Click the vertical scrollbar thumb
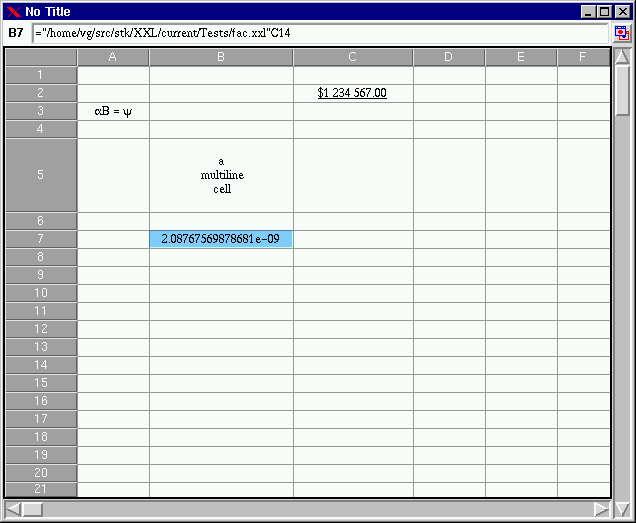The image size is (636, 523). pyautogui.click(x=621, y=90)
